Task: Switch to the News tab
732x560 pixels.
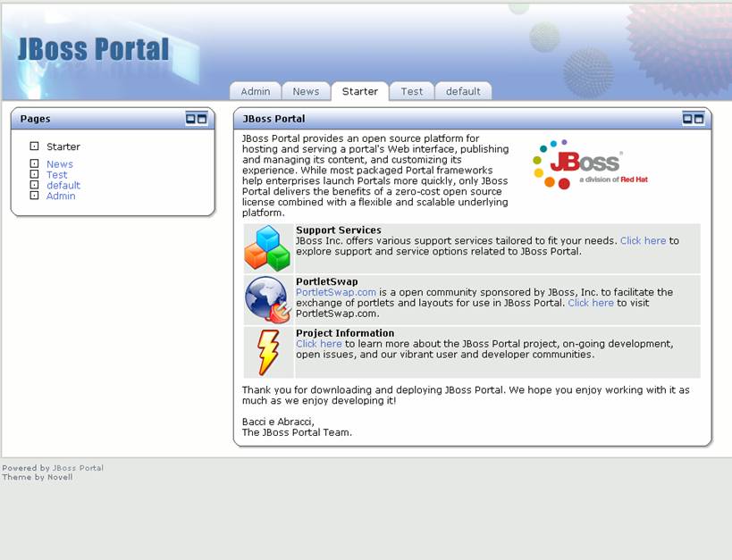Action: pos(306,91)
